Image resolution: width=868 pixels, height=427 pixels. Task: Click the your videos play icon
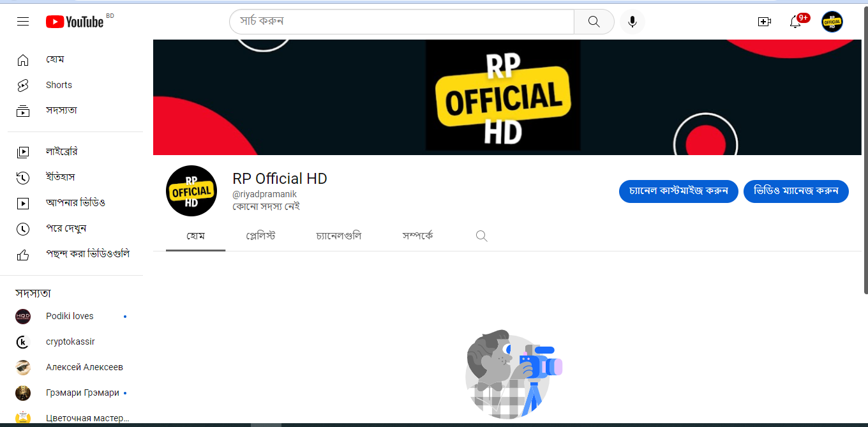[x=23, y=204]
